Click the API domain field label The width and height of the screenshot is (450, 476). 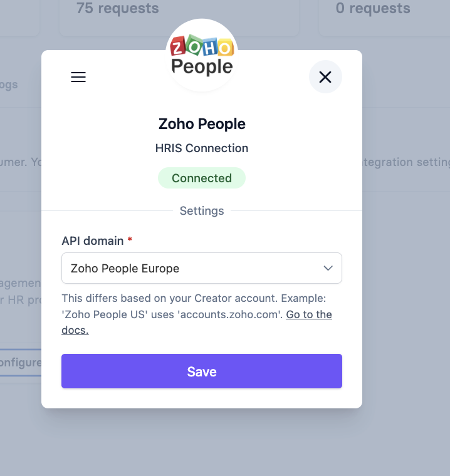93,241
